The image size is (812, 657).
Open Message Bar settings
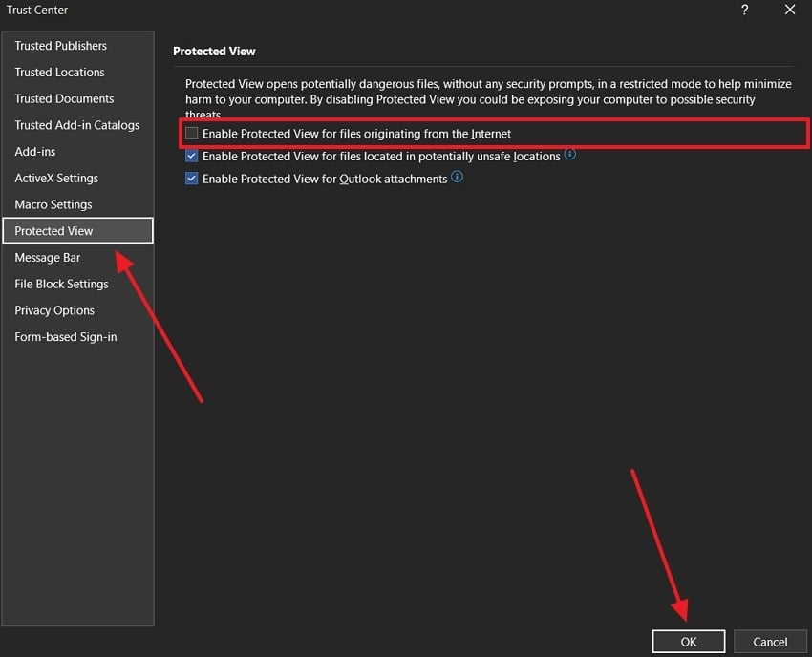(48, 258)
